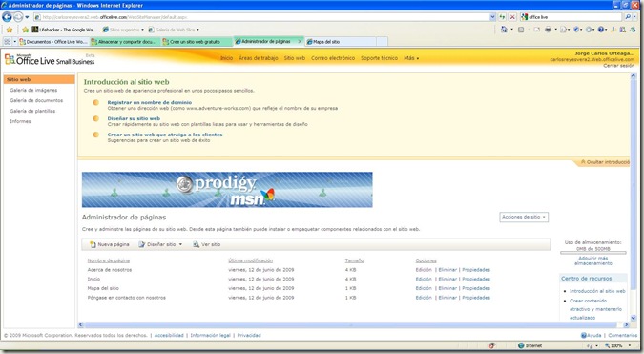Click the browser refresh icon
This screenshot has height=354, width=644.
pos(502,17)
